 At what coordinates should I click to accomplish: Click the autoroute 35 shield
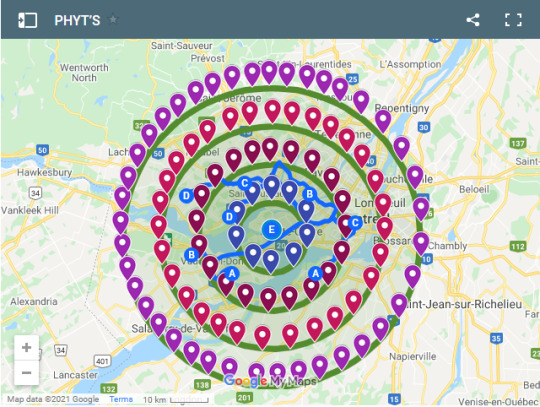(496, 338)
